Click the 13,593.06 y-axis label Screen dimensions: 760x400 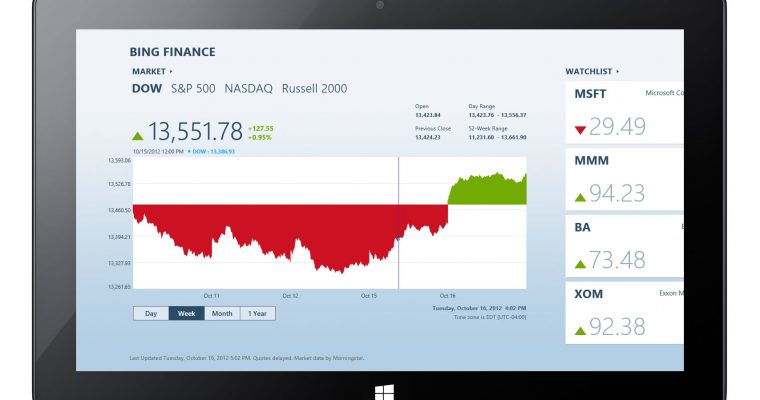tap(119, 160)
